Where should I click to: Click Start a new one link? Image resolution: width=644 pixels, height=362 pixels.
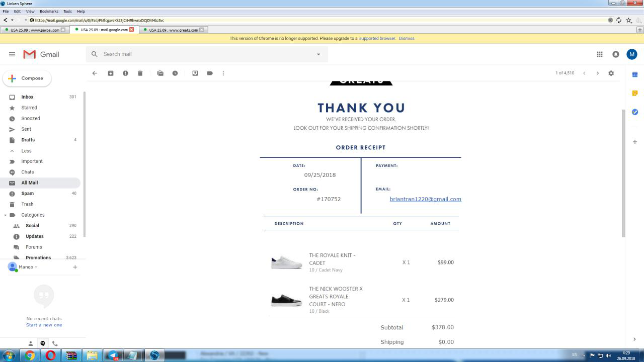pyautogui.click(x=44, y=325)
